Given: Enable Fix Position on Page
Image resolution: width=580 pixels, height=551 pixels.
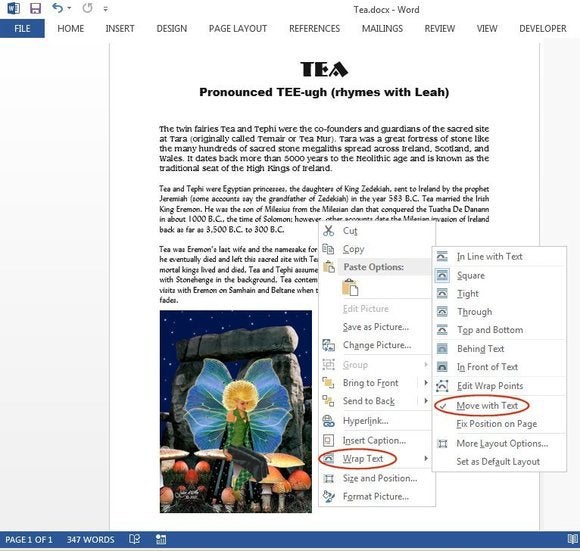Looking at the screenshot, I should click(x=496, y=424).
